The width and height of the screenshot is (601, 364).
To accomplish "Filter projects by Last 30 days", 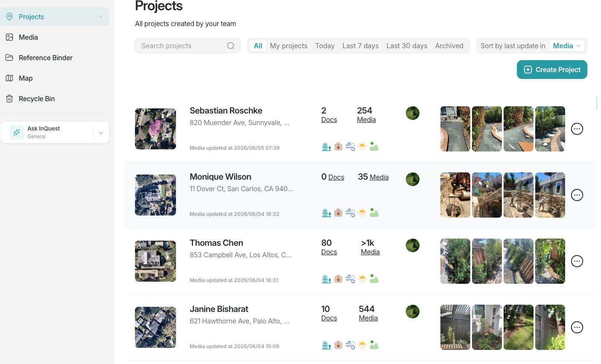I will pyautogui.click(x=407, y=46).
